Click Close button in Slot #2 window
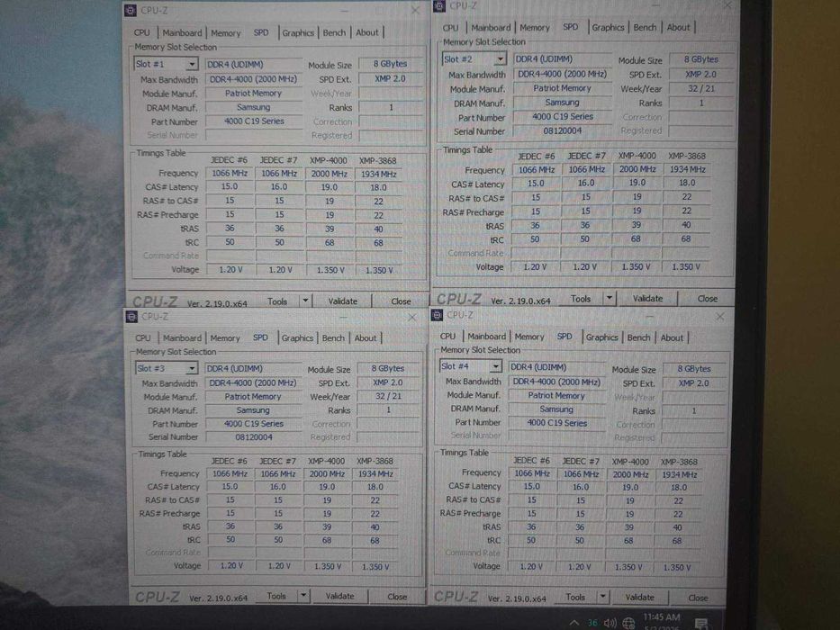Screen dimensions: 840x630 pyautogui.click(x=707, y=299)
